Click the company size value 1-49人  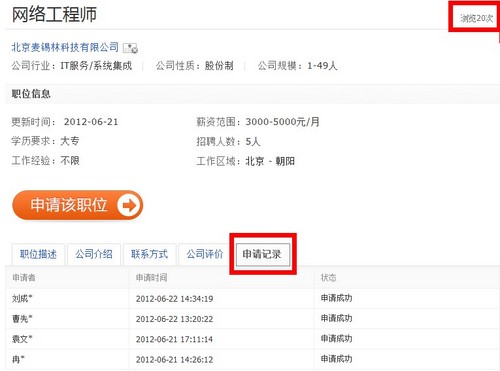322,66
